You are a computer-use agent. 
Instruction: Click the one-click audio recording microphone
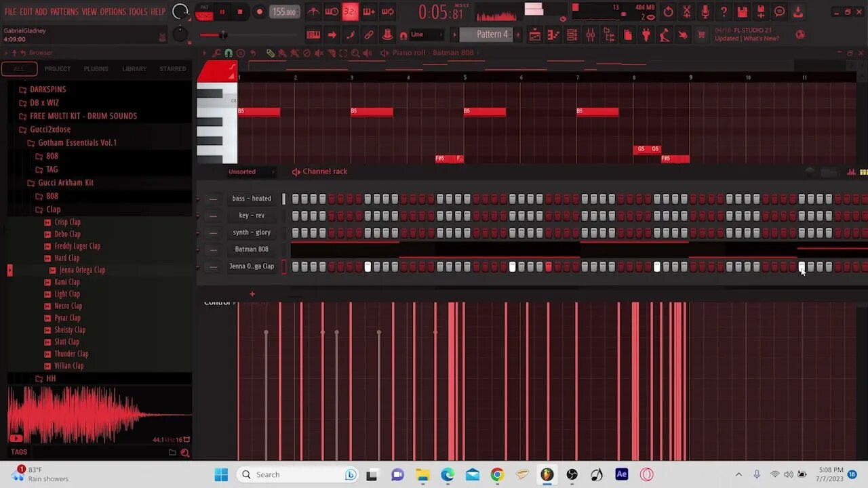point(705,12)
